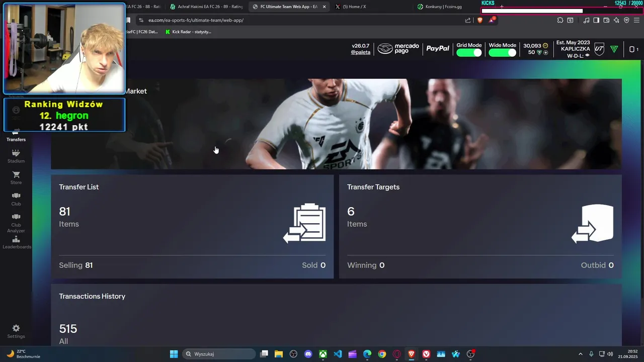Toggle the W-D-L eye visibility icon
The height and width of the screenshot is (362, 644).
587,55
